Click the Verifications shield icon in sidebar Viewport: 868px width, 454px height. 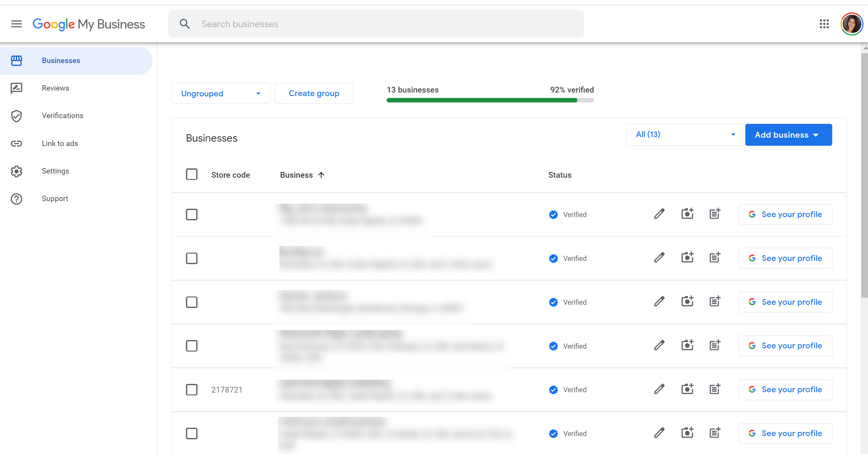16,115
